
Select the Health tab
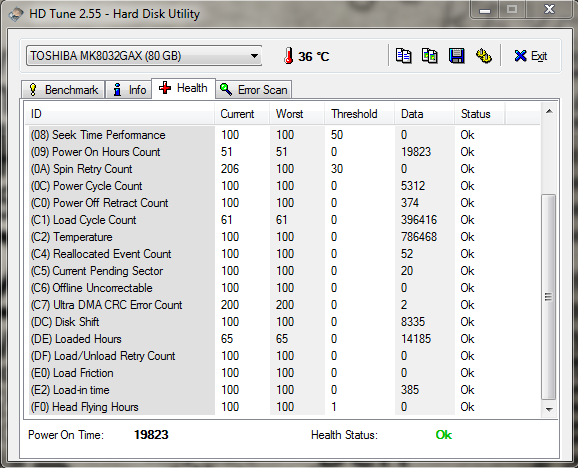pos(183,88)
